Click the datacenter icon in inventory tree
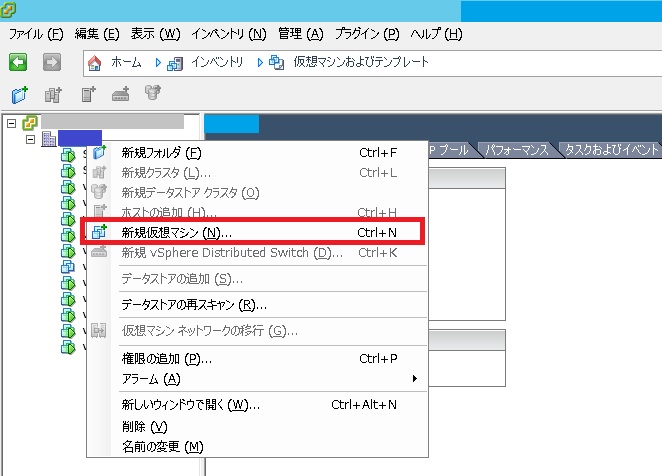This screenshot has width=662, height=476. 48,139
